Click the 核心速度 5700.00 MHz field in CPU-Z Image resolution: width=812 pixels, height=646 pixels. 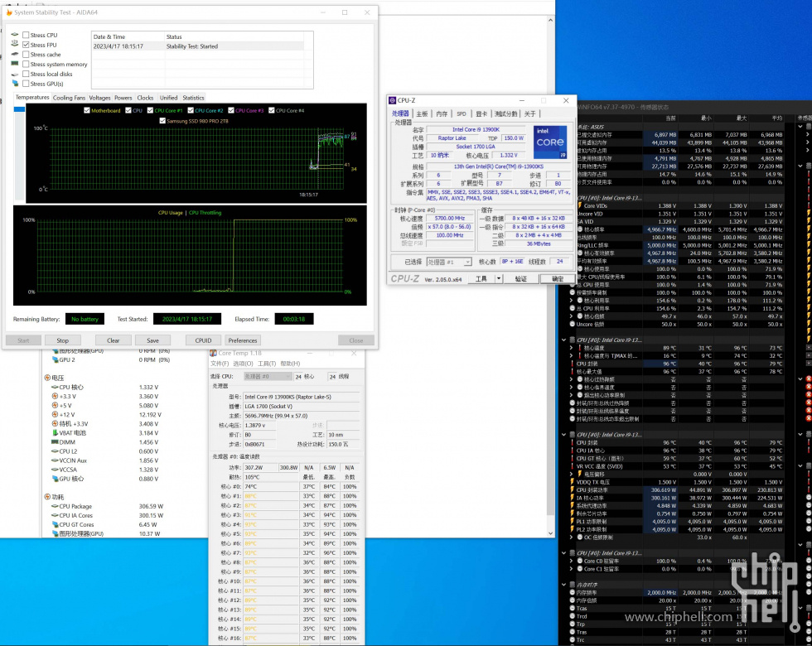(x=449, y=219)
